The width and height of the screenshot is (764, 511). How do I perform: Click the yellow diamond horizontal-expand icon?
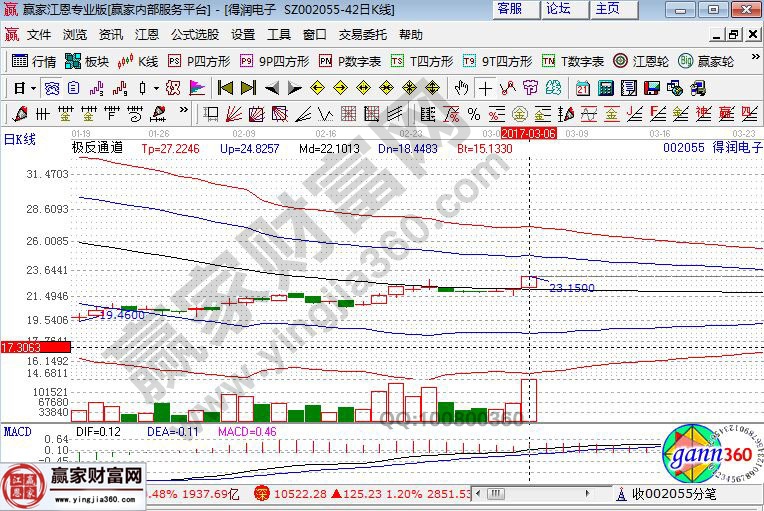[363, 88]
